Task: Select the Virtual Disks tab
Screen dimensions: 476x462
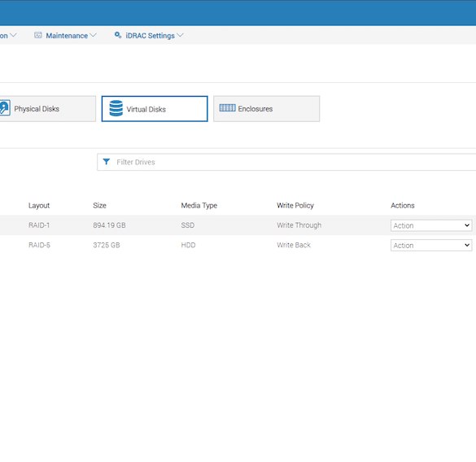Action: [x=155, y=109]
